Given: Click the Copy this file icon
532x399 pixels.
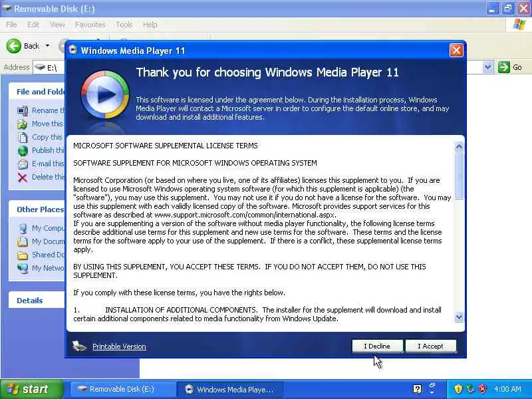Looking at the screenshot, I should [23, 138].
